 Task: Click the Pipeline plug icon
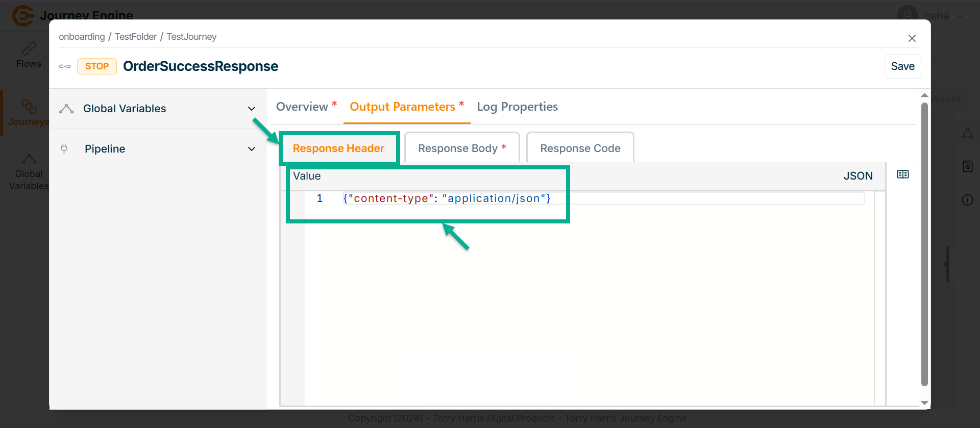[64, 149]
